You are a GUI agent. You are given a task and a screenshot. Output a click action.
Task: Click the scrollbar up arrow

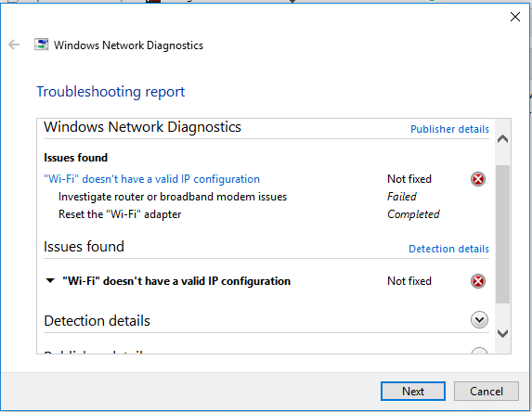pos(502,138)
